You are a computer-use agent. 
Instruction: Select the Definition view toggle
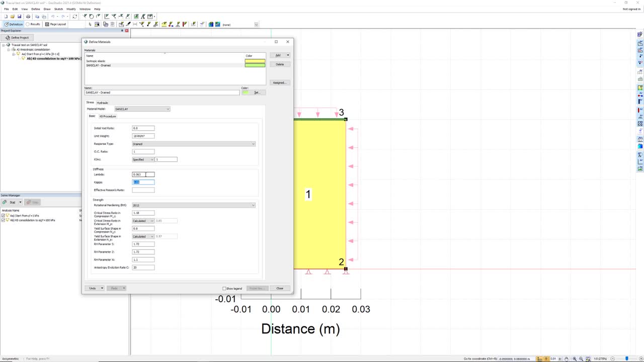point(14,24)
